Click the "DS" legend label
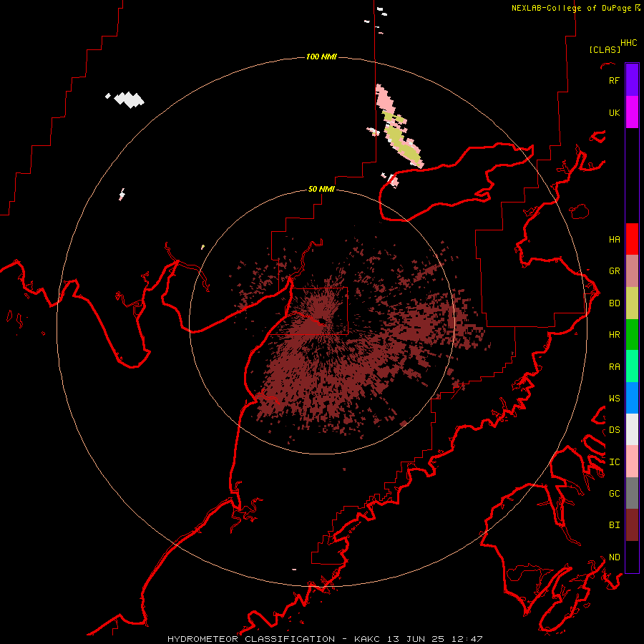 (614, 429)
